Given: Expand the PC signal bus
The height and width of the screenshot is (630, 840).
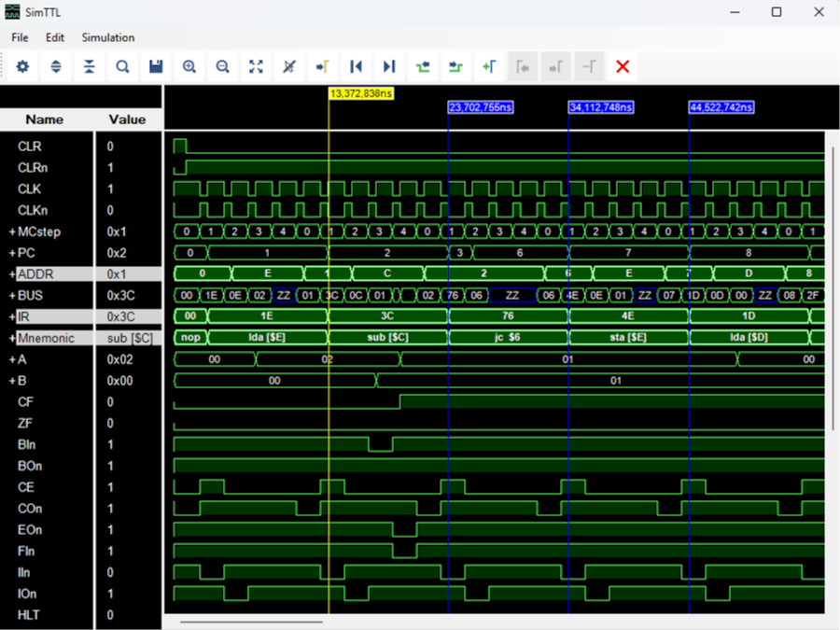Looking at the screenshot, I should pos(12,253).
